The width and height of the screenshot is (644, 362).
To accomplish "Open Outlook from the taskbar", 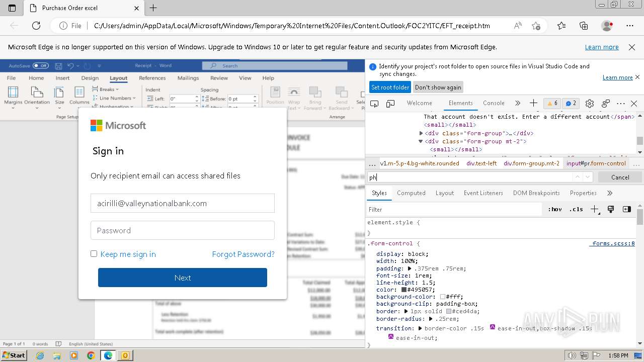I will (124, 355).
